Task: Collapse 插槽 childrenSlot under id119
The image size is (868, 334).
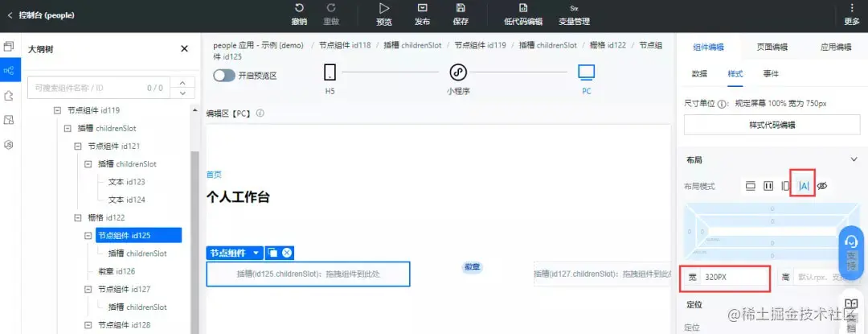Action: pyautogui.click(x=68, y=128)
